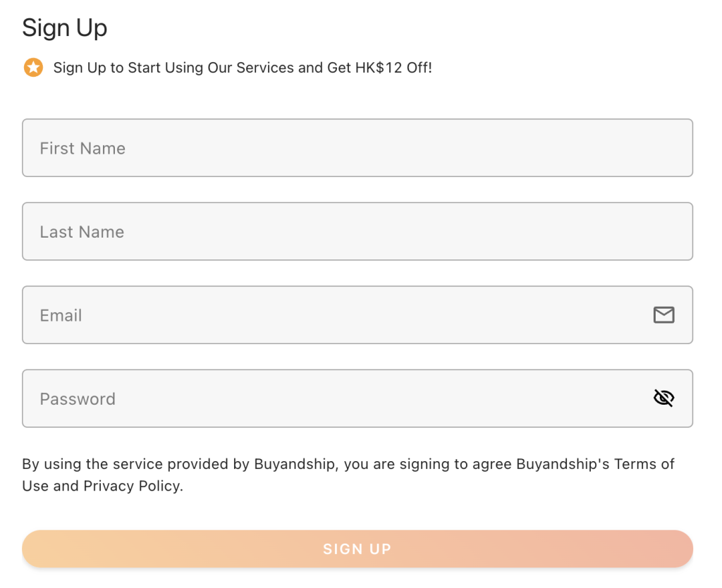
Task: Focus the Last Name input field
Action: click(x=357, y=231)
